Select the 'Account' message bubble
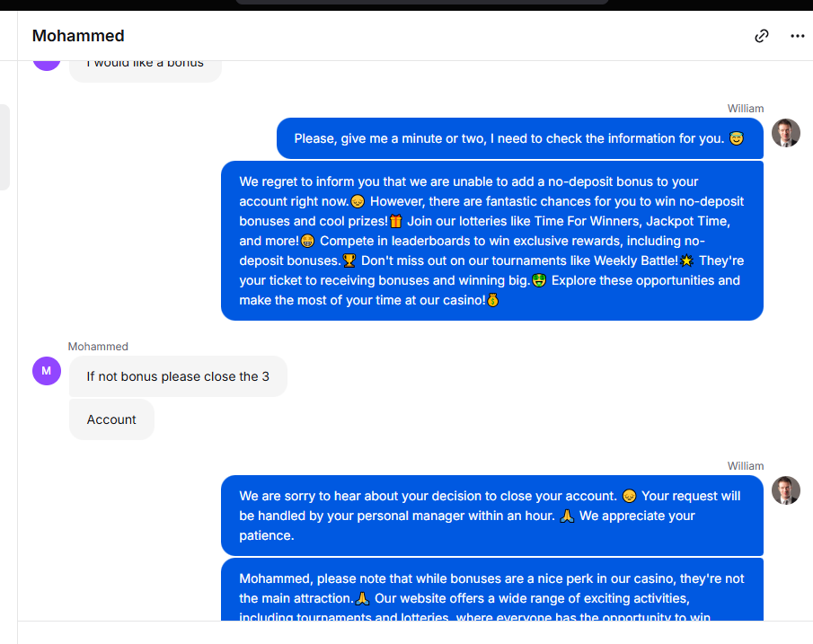The height and width of the screenshot is (644, 813). [111, 419]
